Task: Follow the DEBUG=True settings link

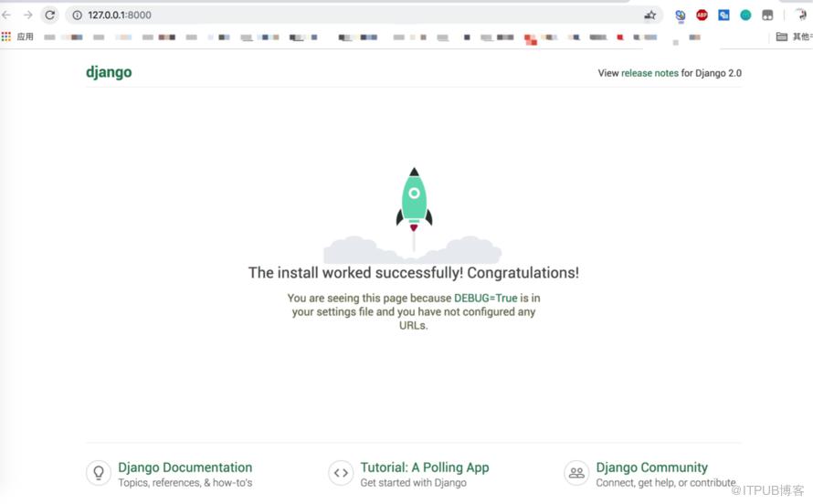Action: tap(486, 298)
